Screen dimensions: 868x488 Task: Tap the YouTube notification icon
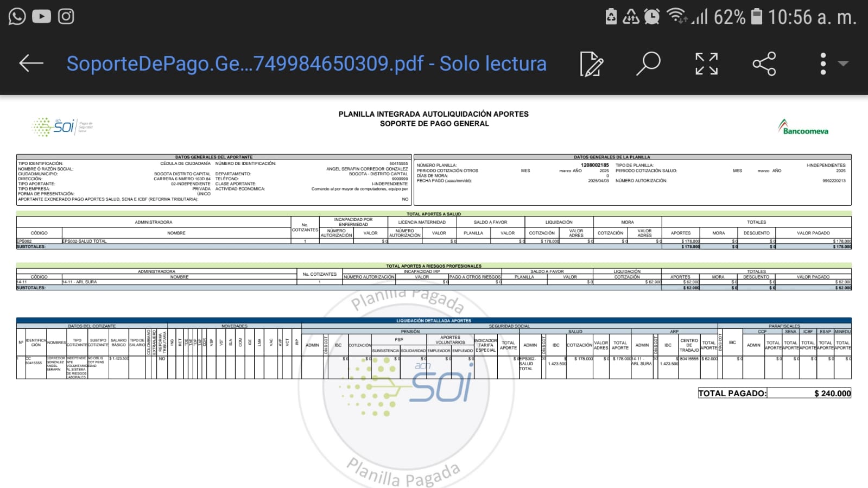(x=41, y=16)
